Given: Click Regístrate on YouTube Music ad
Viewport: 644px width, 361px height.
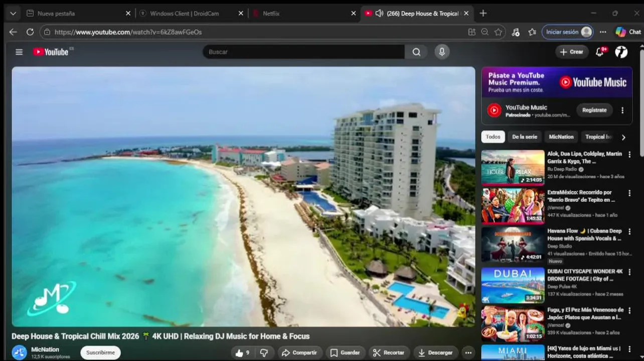Looking at the screenshot, I should point(594,110).
